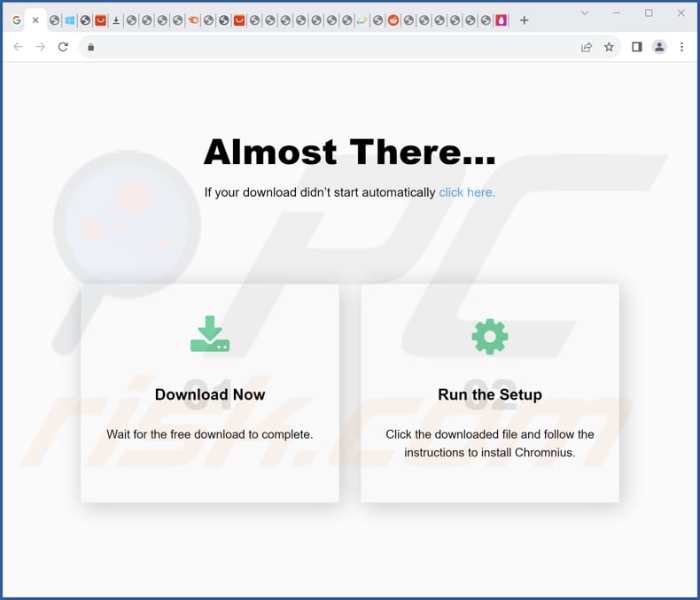
Task: Switch to red shopping-bag tab beside download tab
Action: click(101, 20)
